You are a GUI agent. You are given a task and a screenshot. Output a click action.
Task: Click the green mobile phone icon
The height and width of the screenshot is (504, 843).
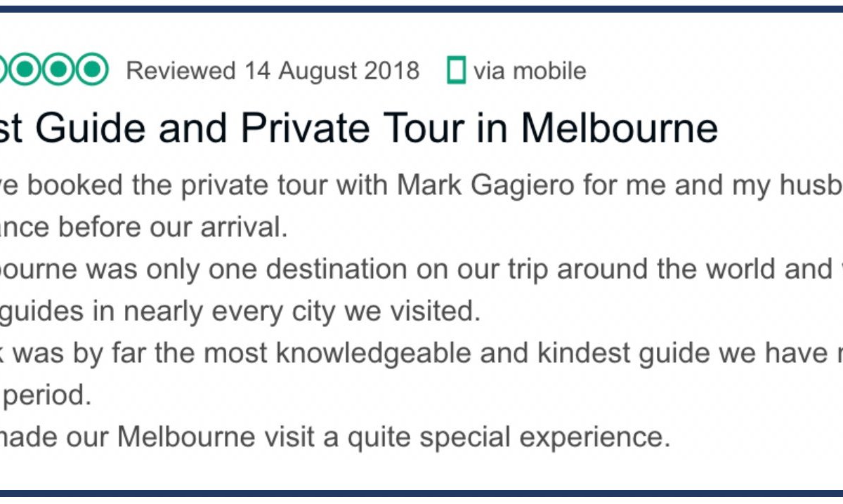point(457,70)
